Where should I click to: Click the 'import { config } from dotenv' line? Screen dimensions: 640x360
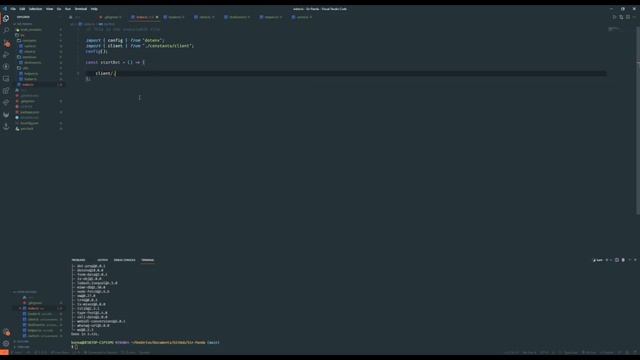(125, 40)
